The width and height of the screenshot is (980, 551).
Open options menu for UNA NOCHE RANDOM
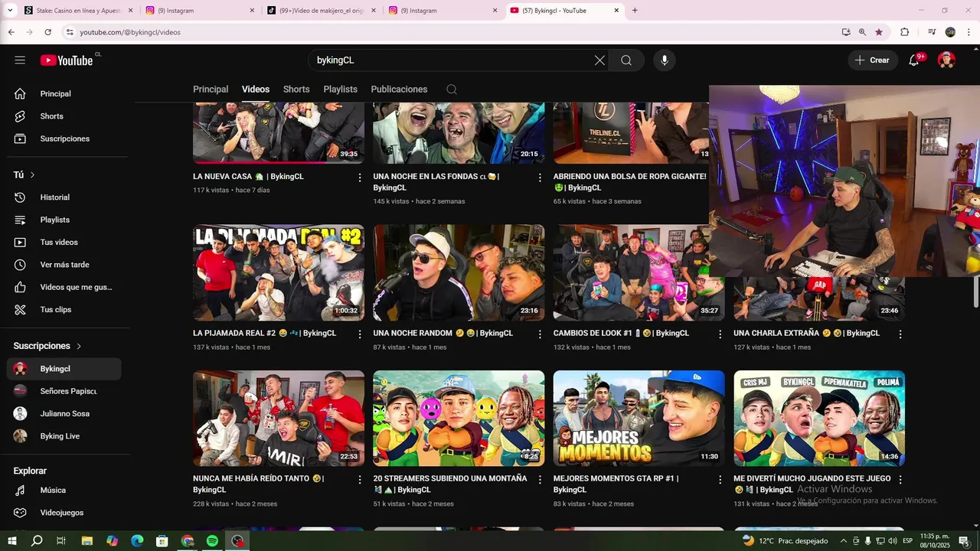tap(540, 334)
